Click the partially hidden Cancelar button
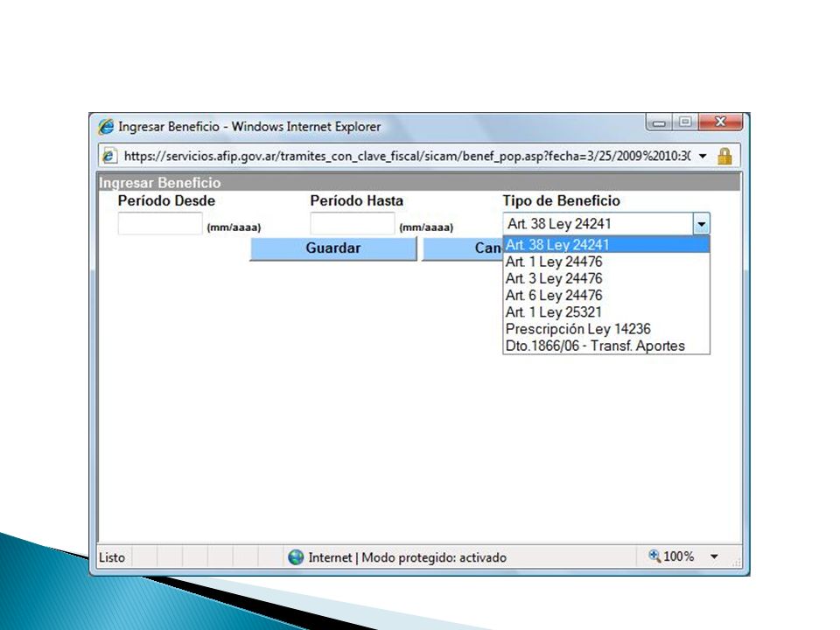The image size is (840, 630). [463, 248]
